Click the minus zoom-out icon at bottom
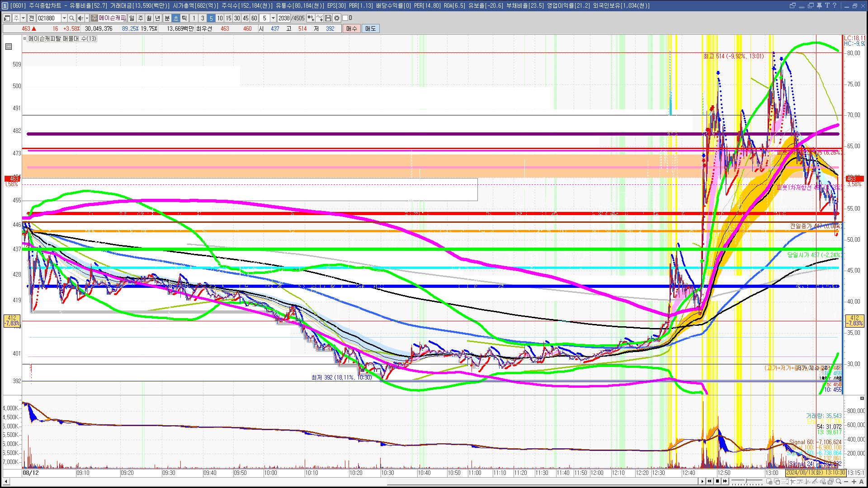868x488 pixels. coord(846,481)
